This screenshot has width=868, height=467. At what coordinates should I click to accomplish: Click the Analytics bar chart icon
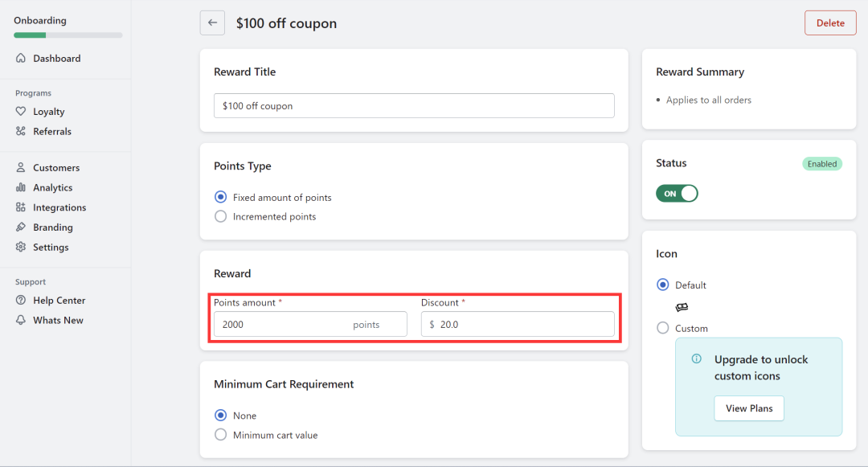click(21, 187)
